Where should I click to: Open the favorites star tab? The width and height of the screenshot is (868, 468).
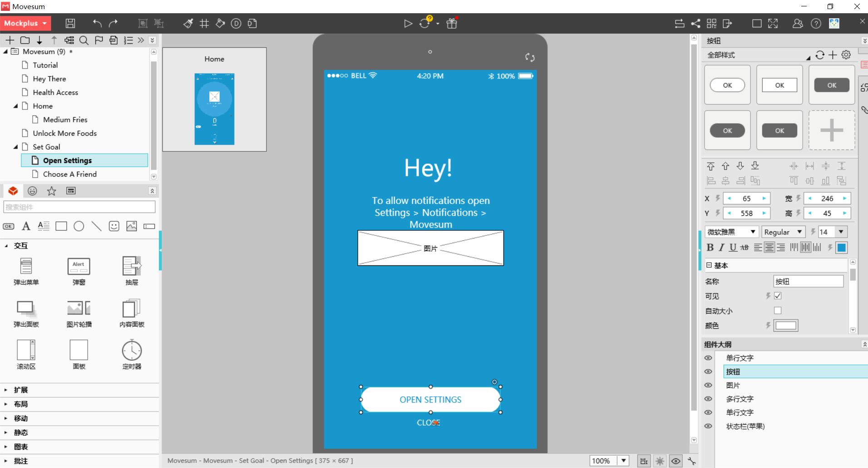point(52,191)
